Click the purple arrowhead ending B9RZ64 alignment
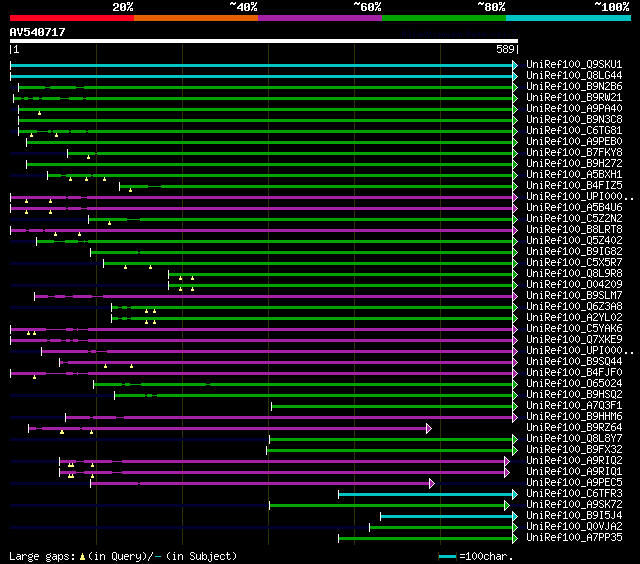The height and width of the screenshot is (564, 640). click(x=429, y=429)
